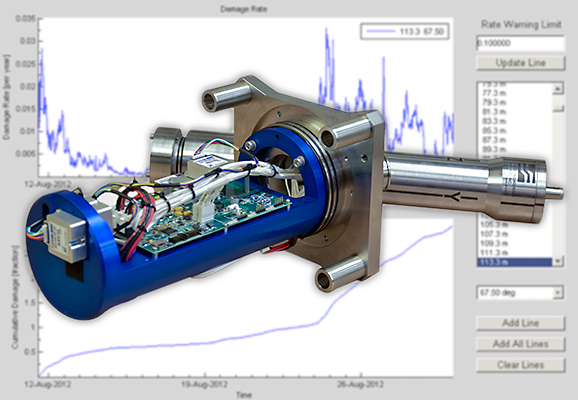Click the depth list scroll-up arrow

pyautogui.click(x=558, y=88)
